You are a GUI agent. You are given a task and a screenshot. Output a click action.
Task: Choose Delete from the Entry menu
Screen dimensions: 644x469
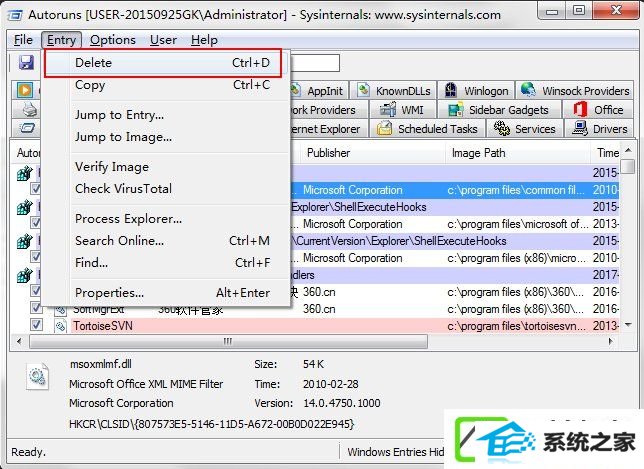[163, 63]
